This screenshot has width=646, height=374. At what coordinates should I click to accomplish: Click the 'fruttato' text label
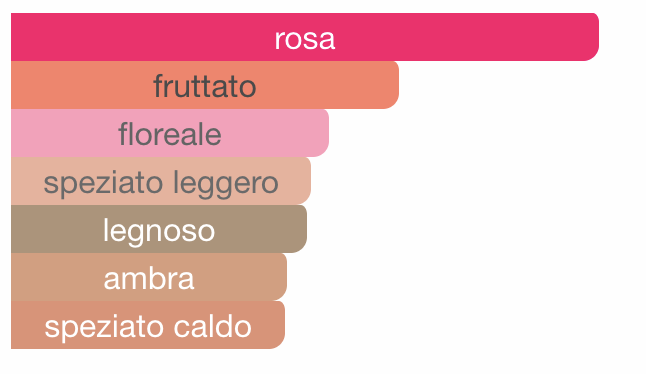coord(205,86)
